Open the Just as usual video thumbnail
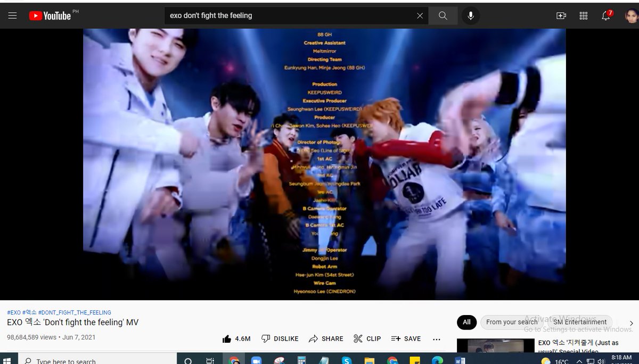 (495, 345)
